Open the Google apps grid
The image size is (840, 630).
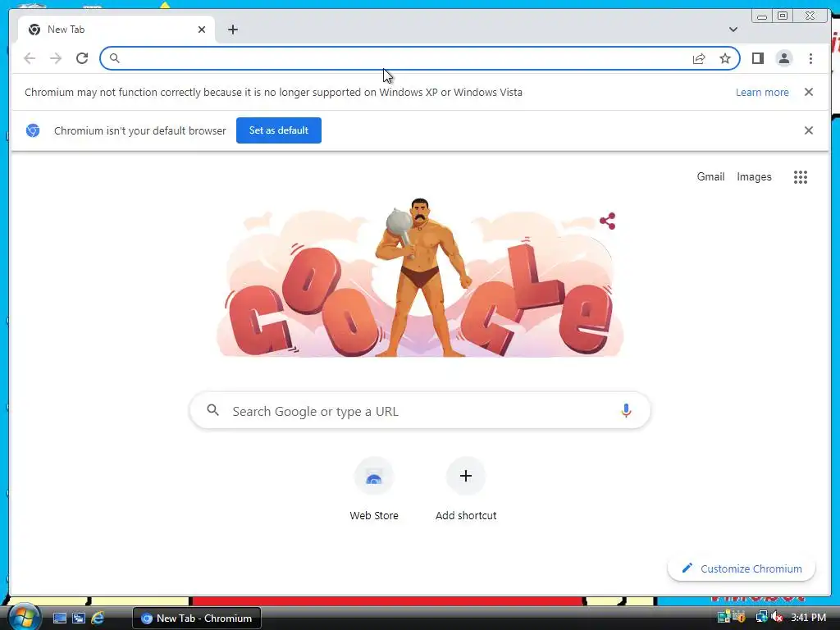(x=801, y=177)
